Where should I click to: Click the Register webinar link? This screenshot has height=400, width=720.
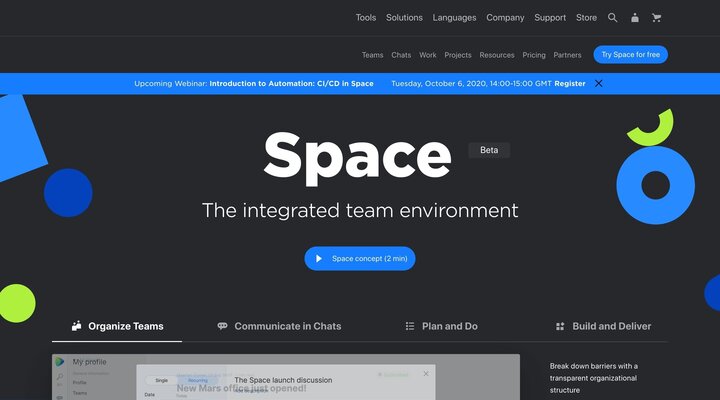[x=570, y=84]
